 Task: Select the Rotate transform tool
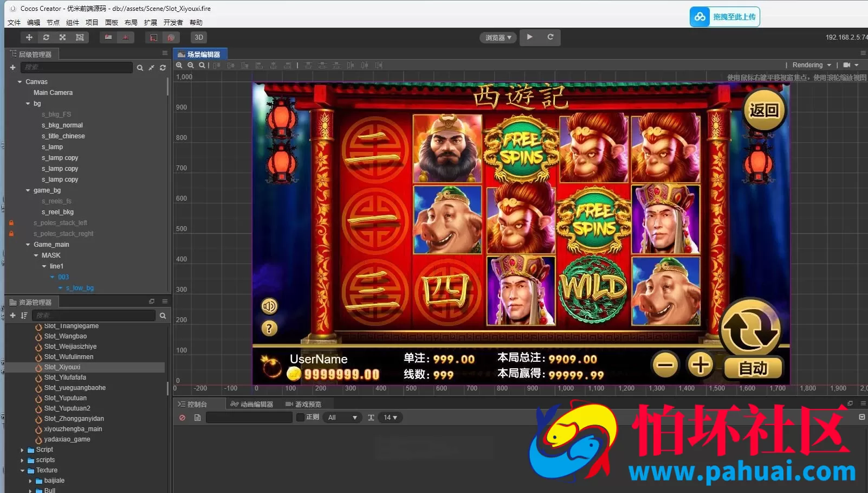click(x=46, y=37)
